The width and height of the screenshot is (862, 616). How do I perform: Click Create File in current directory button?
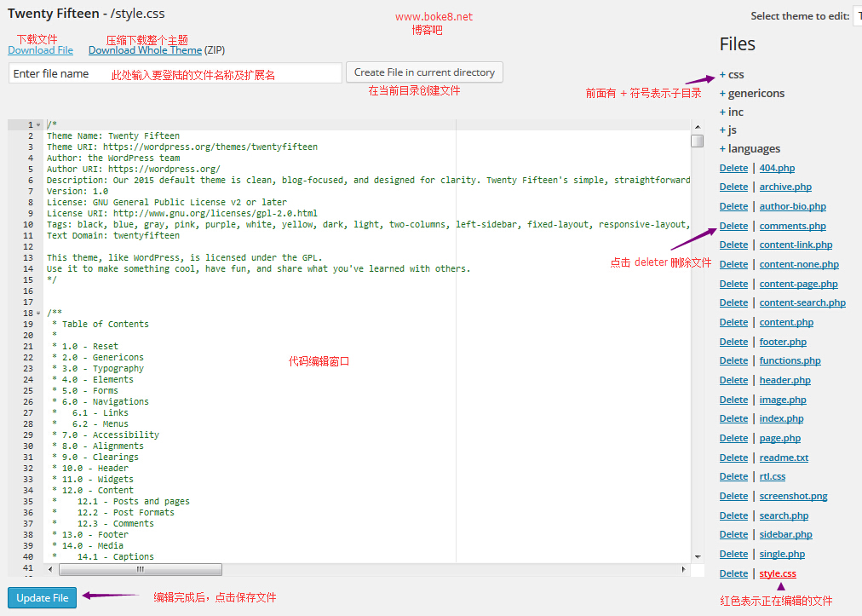424,72
